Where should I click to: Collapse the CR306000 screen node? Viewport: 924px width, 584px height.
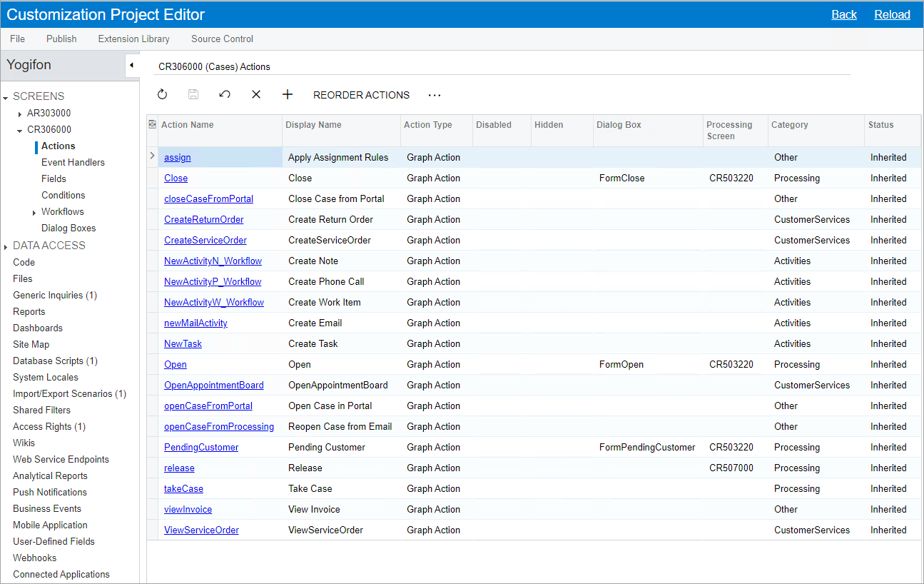pos(20,130)
